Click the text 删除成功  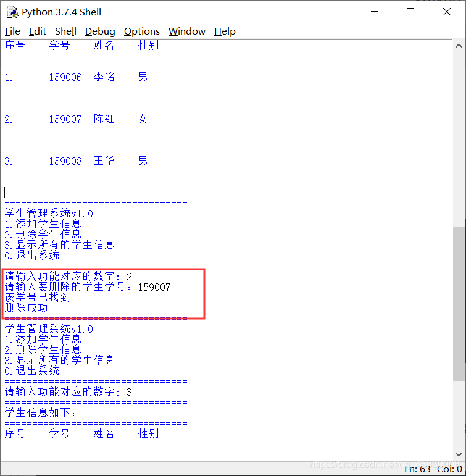click(26, 308)
